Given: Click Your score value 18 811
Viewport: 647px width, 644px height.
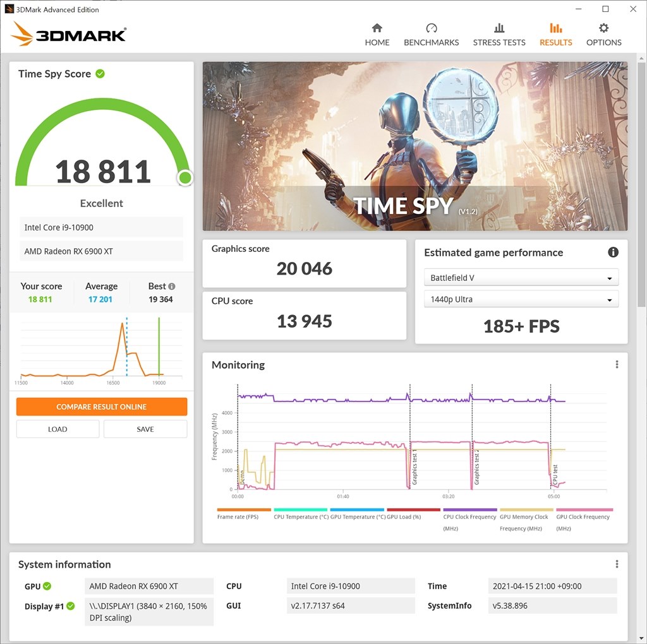Looking at the screenshot, I should [40, 299].
